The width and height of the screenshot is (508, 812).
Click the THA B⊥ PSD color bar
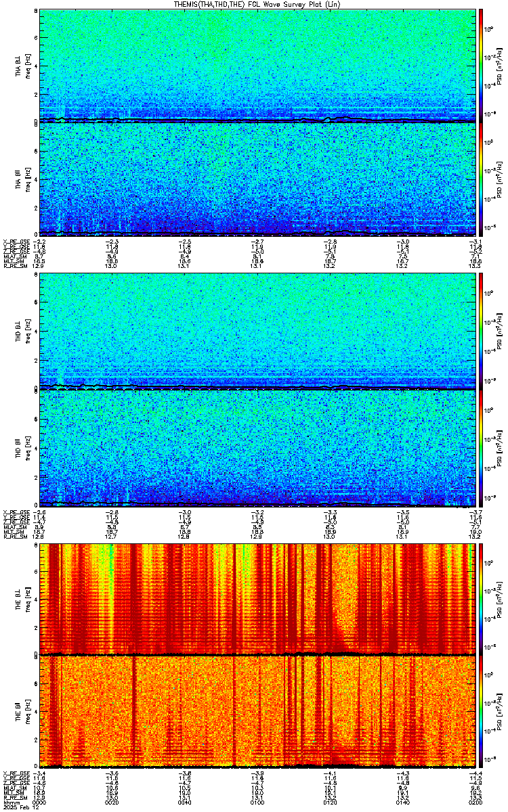[481, 65]
